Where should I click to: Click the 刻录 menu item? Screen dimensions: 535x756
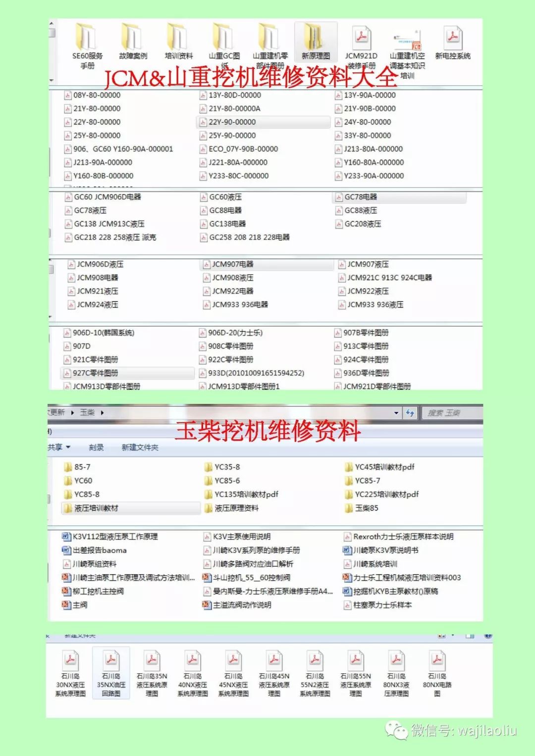96,447
